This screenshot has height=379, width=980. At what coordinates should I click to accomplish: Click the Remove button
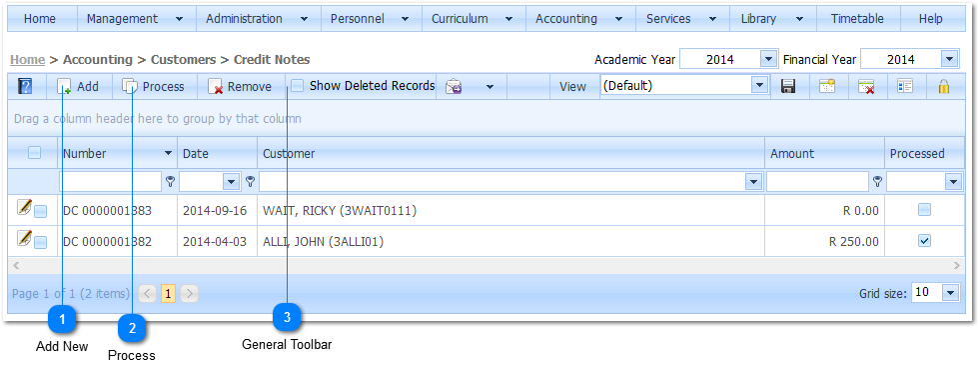point(240,86)
